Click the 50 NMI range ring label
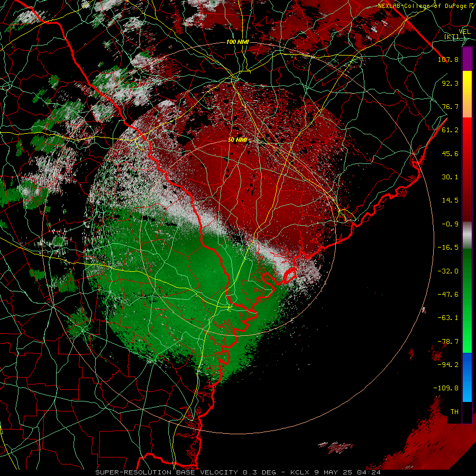The width and height of the screenshot is (476, 476). 237,140
